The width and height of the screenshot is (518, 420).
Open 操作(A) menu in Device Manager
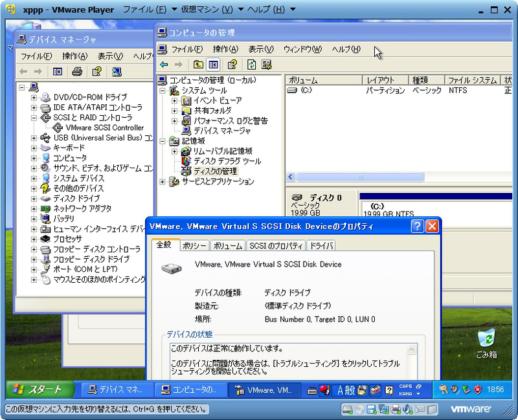[75, 56]
